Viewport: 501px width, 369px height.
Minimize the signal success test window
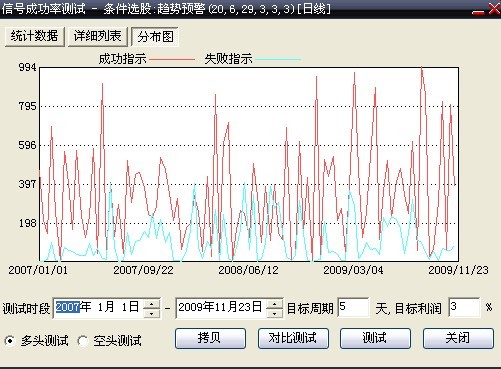[478, 10]
